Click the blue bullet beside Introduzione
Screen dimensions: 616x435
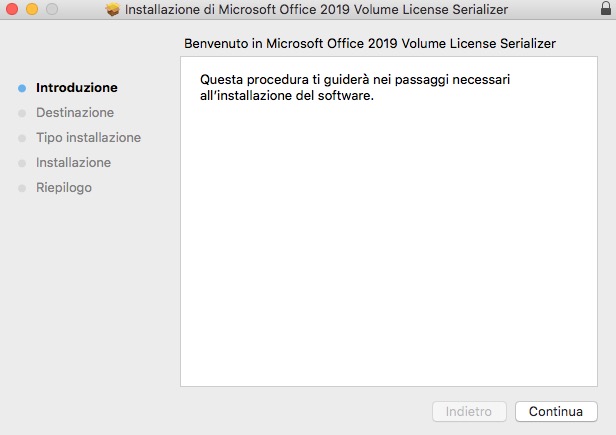click(x=22, y=88)
